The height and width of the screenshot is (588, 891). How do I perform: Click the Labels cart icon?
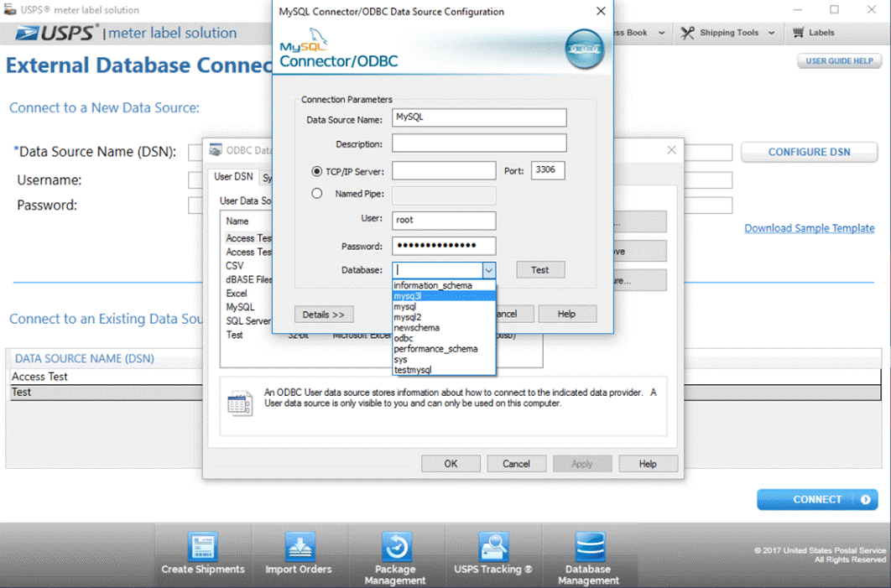coord(799,33)
